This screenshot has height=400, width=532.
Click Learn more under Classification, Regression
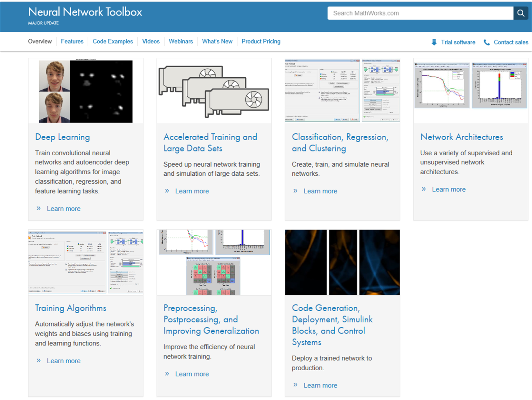(x=320, y=191)
